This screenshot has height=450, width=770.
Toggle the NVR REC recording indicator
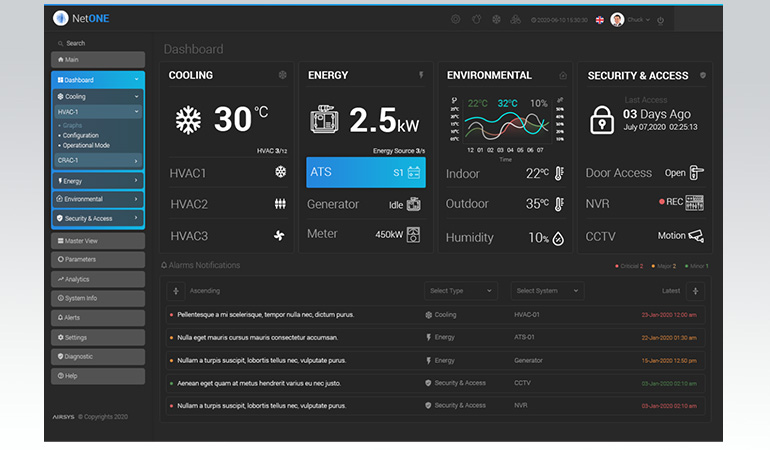click(672, 203)
